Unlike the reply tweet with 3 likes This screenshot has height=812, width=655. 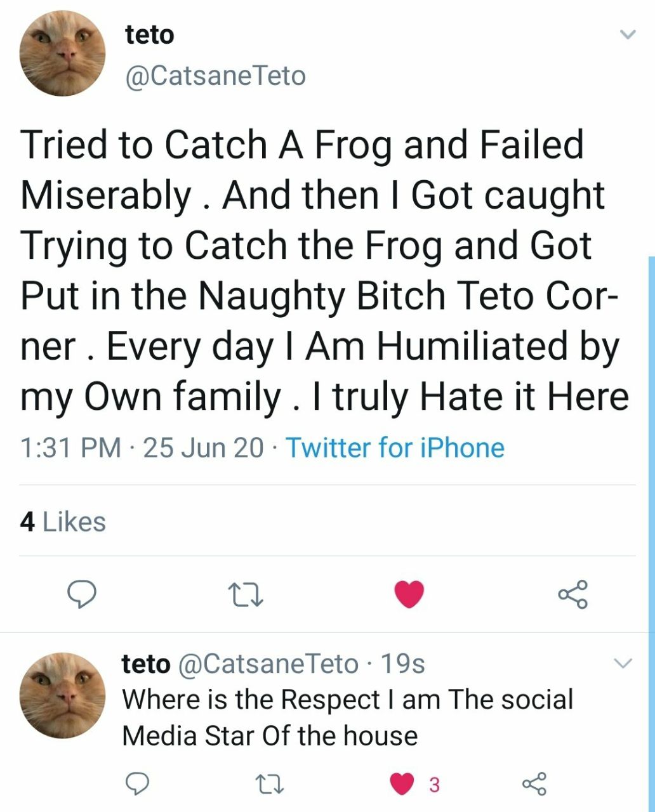[x=402, y=785]
